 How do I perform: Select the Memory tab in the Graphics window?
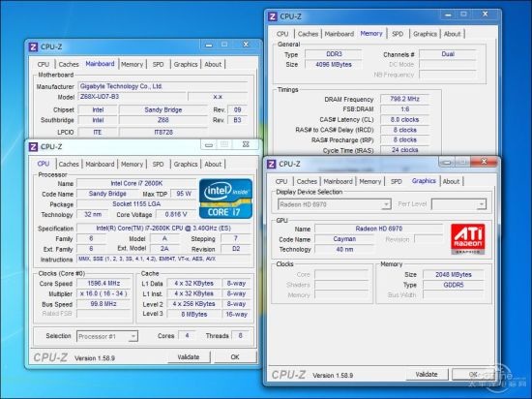pos(369,181)
